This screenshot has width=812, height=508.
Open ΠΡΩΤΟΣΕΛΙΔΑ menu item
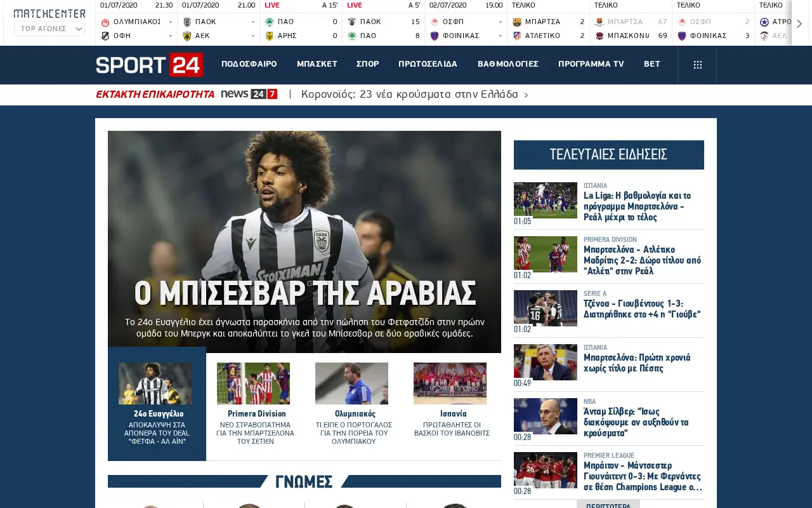pos(428,64)
